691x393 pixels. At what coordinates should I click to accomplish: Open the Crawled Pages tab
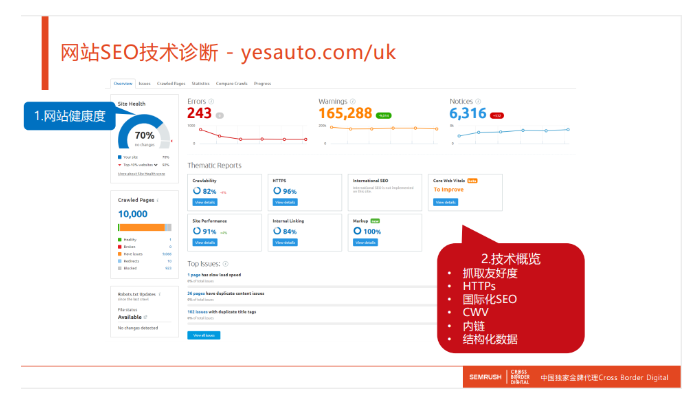pyautogui.click(x=171, y=83)
